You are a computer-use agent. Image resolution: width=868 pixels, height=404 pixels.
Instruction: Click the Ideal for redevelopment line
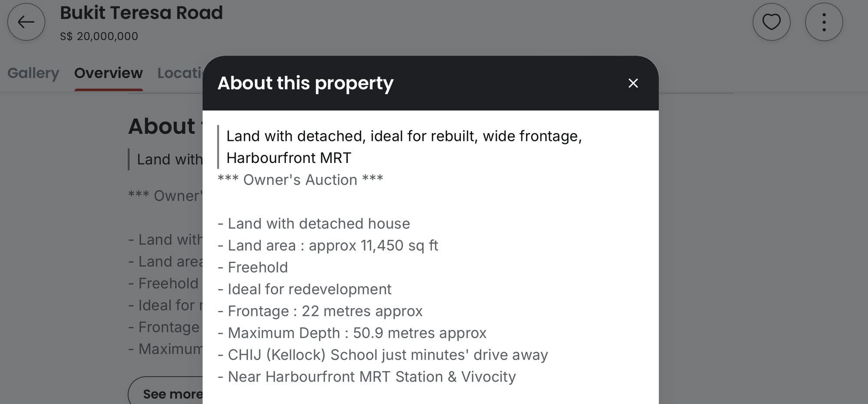304,289
